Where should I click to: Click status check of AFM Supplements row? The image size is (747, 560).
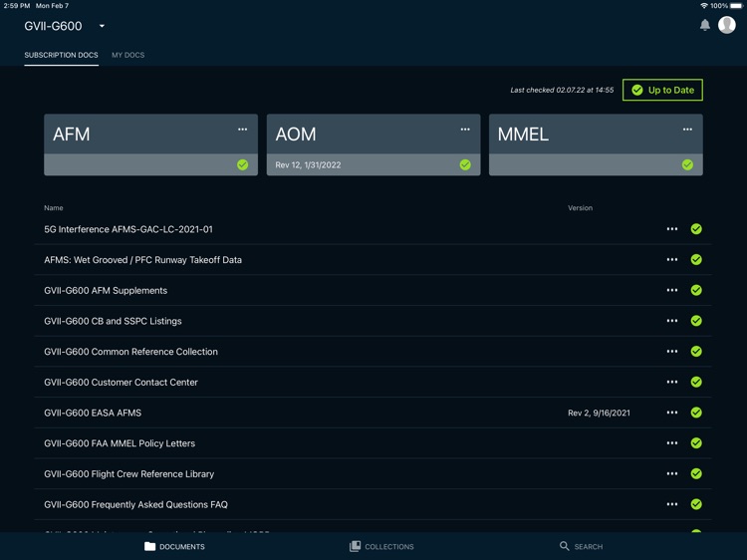696,290
